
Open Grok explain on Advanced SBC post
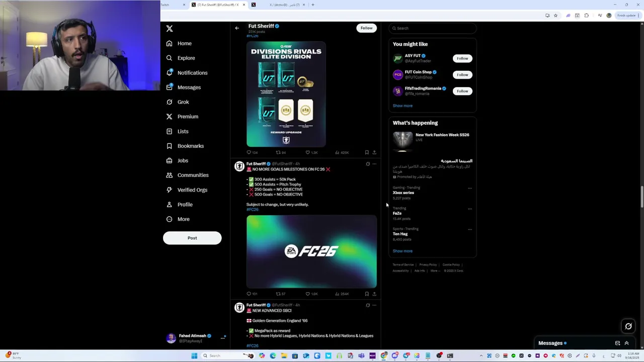(368, 305)
